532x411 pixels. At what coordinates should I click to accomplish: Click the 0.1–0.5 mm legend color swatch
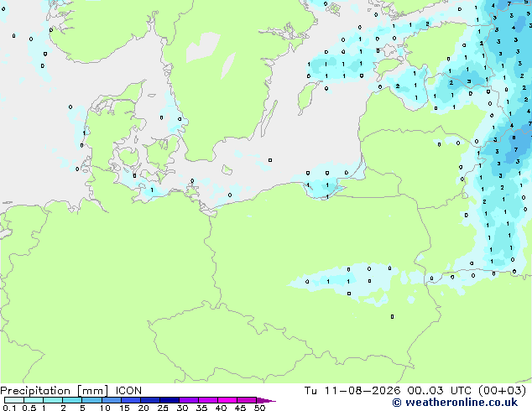(14, 400)
